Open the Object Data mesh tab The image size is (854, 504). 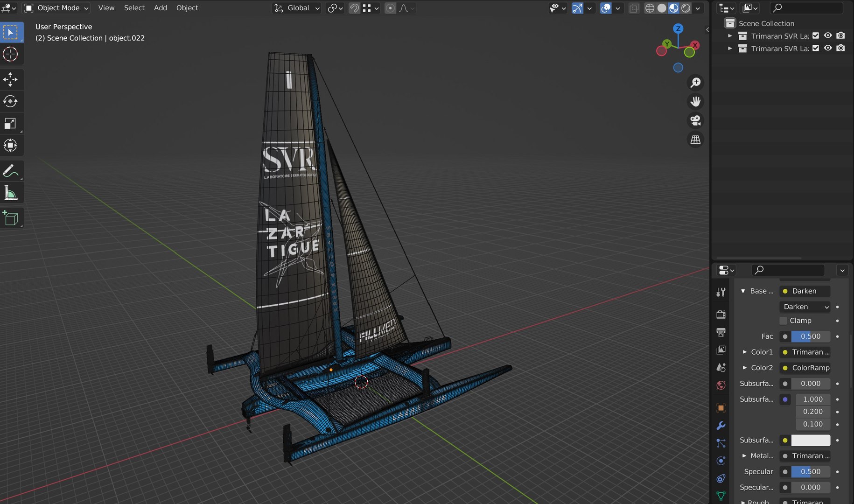[x=721, y=496]
